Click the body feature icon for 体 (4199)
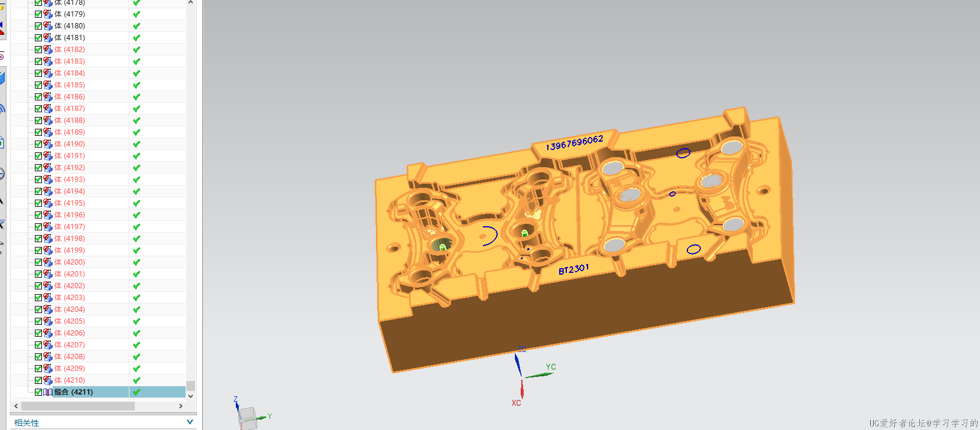 click(48, 250)
